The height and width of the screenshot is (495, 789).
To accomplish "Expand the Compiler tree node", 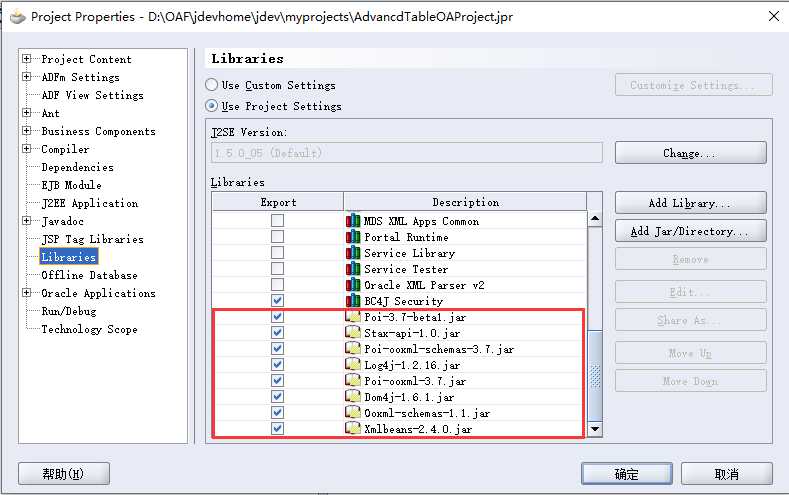I will [x=27, y=149].
